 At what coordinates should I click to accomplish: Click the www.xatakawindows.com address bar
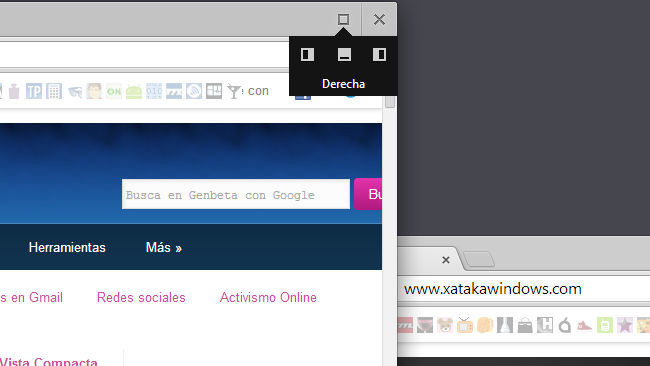pyautogui.click(x=524, y=289)
